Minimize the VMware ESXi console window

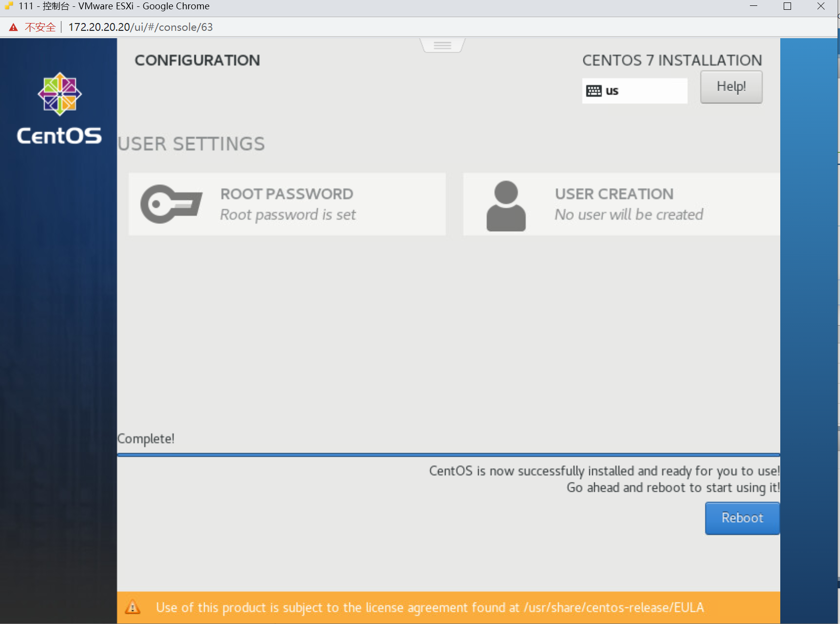pyautogui.click(x=753, y=6)
